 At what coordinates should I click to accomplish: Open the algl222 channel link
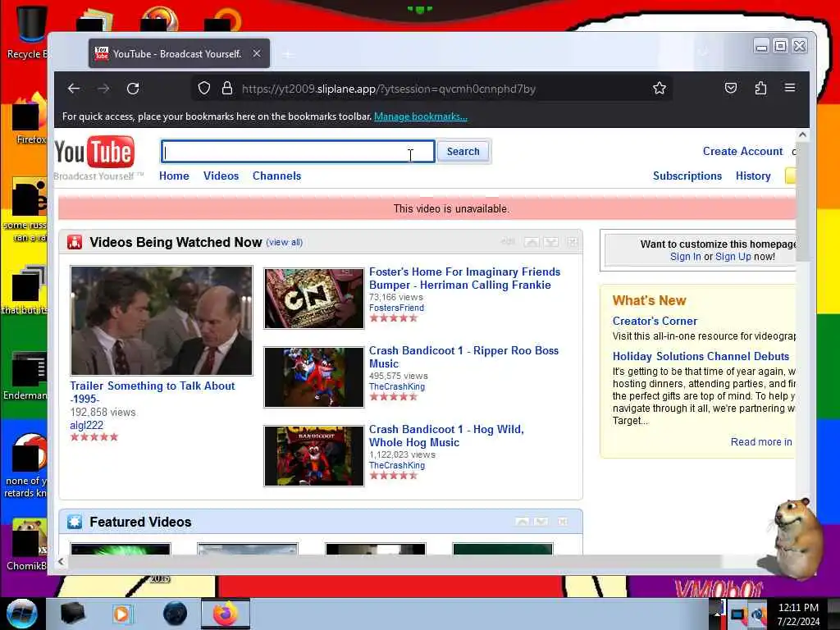coord(86,425)
